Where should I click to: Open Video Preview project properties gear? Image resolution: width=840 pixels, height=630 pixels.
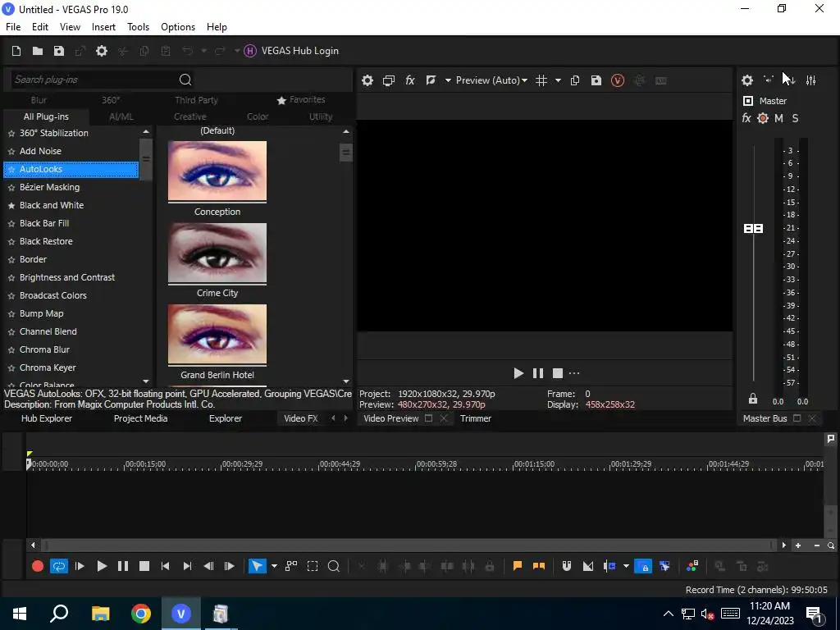tap(367, 80)
